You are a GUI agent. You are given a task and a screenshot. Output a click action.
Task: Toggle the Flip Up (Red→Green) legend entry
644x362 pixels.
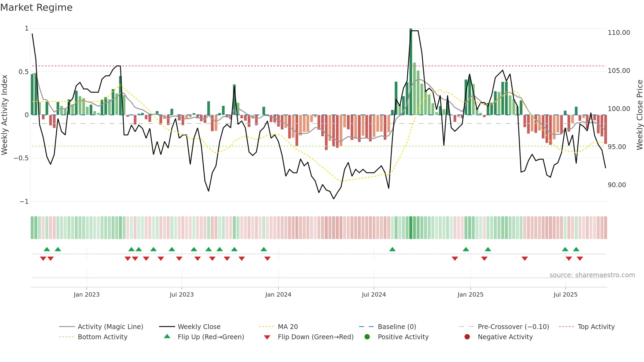pos(204,337)
